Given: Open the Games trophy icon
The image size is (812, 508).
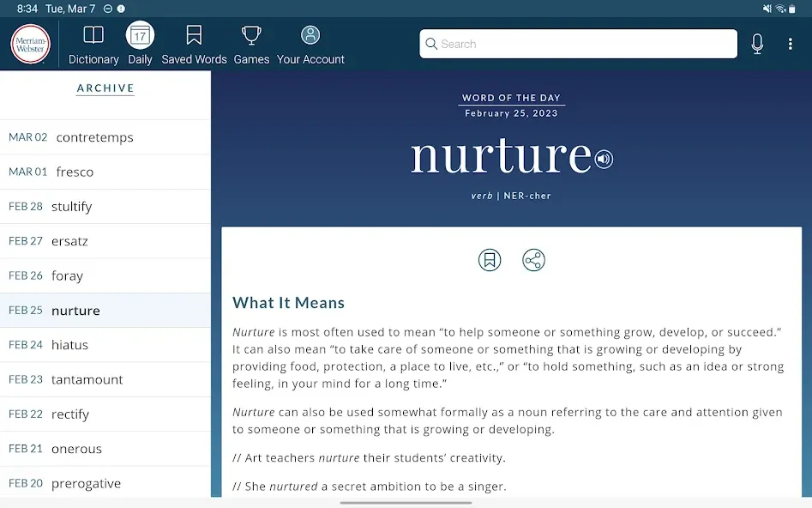Looking at the screenshot, I should pos(251,35).
